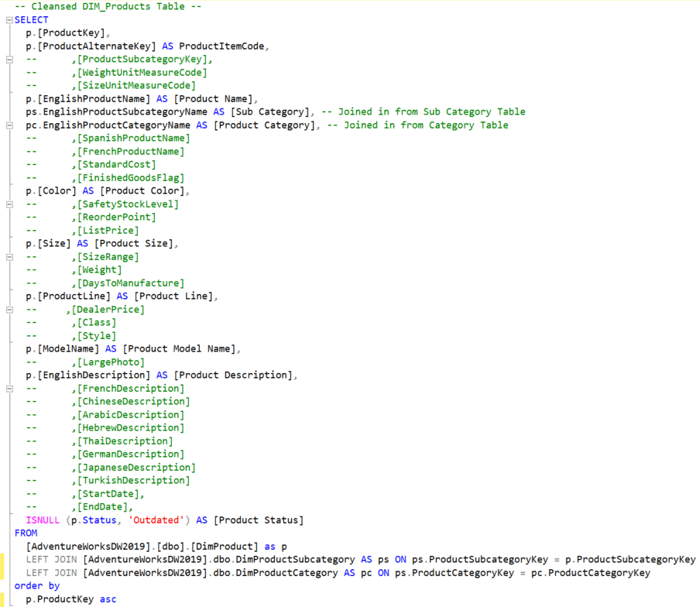This screenshot has height=607, width=700.
Task: Click the ProductItemCode alias
Action: 223,46
